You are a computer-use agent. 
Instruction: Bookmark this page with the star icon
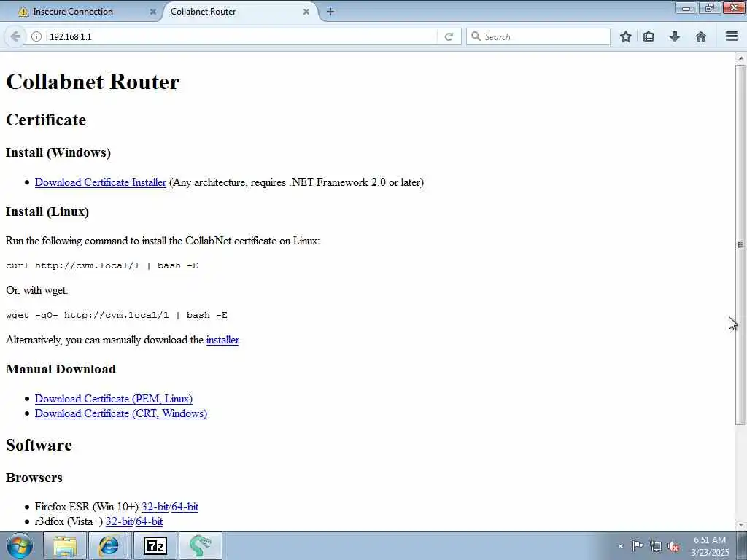(x=625, y=36)
